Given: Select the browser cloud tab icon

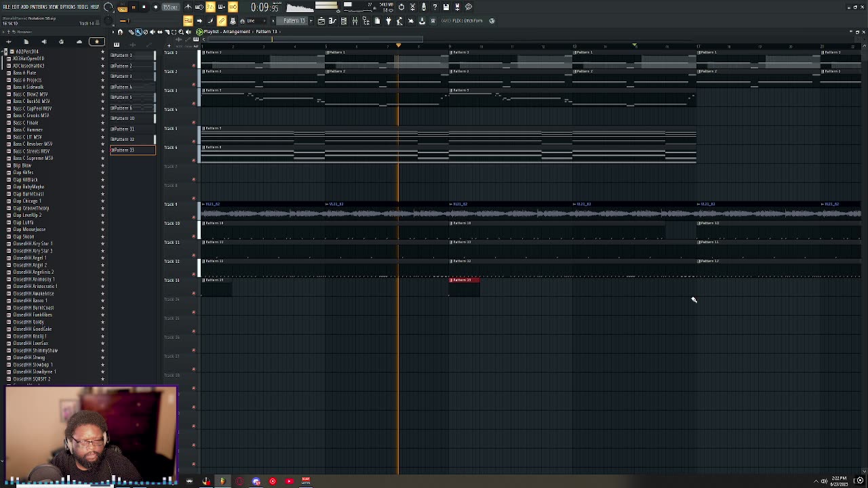Looking at the screenshot, I should 79,42.
